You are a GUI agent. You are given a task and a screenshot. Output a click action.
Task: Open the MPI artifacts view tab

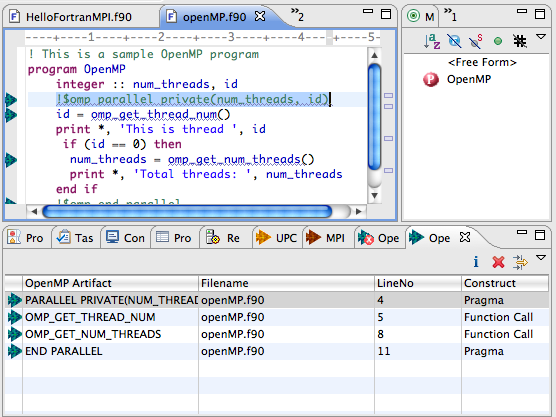pos(326,238)
